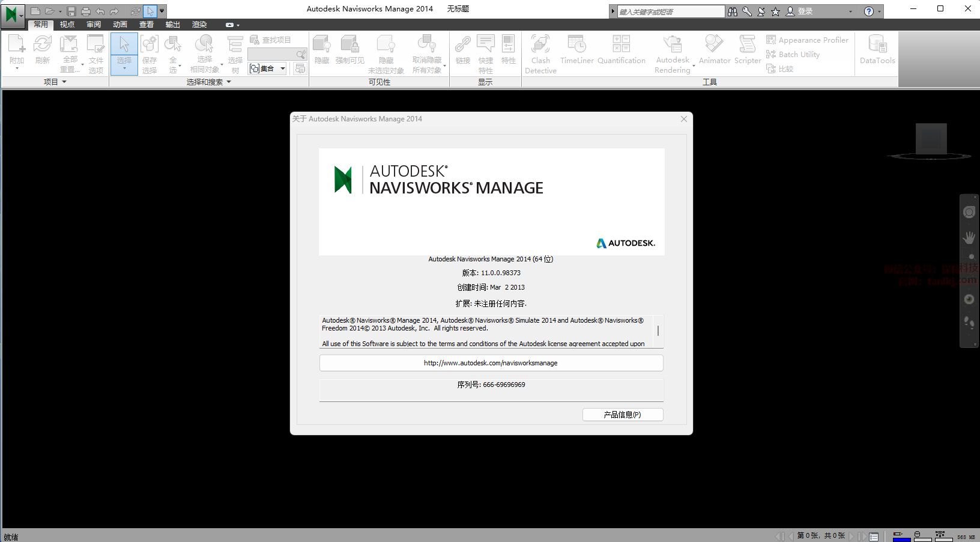Open the 渲染 ribbon tab
The height and width of the screenshot is (542, 980).
(199, 25)
